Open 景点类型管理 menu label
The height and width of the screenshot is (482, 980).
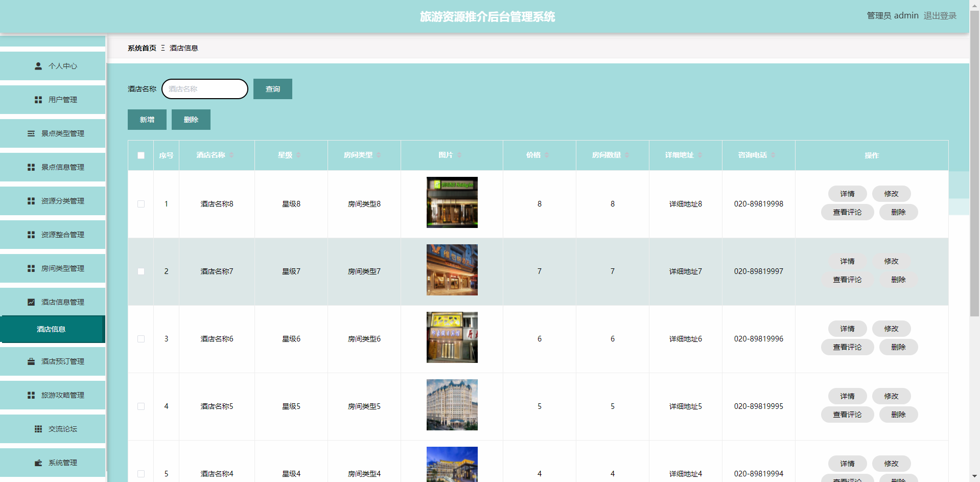point(63,133)
